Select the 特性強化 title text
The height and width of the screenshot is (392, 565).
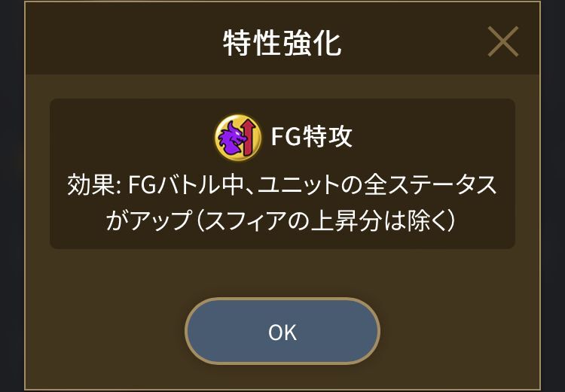tap(282, 43)
